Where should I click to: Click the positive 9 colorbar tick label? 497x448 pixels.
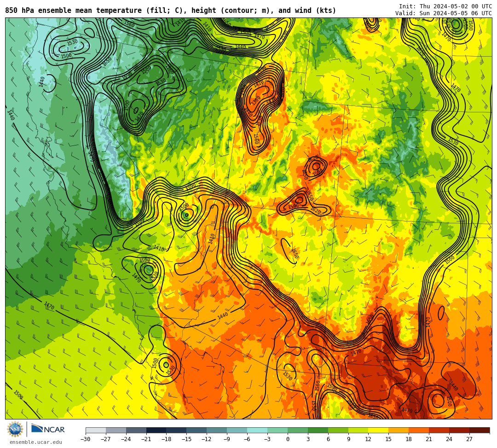point(348,439)
